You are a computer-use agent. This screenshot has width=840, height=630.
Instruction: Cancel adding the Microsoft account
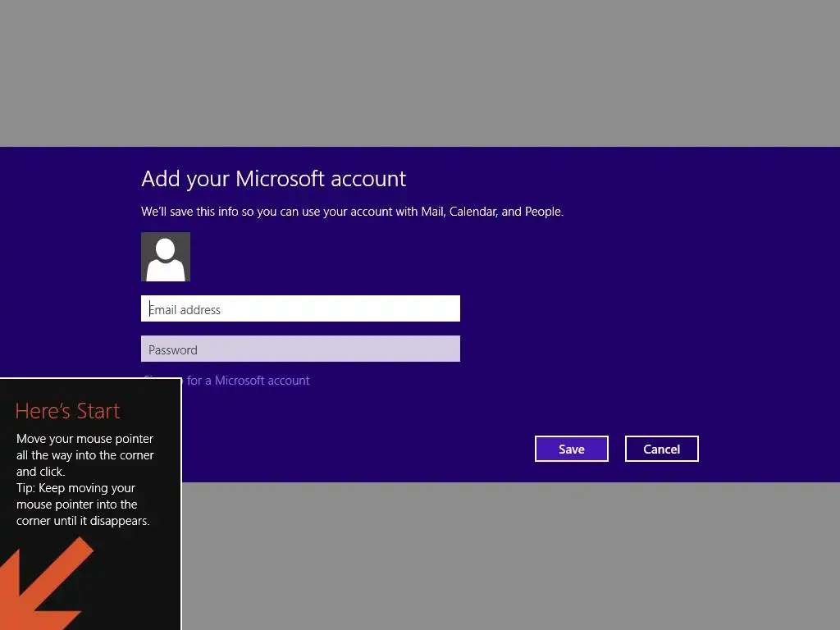662,449
